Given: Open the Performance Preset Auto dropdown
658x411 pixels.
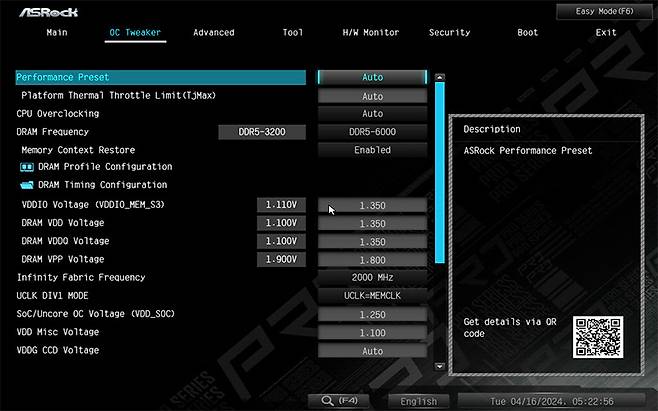Looking at the screenshot, I should point(372,77).
